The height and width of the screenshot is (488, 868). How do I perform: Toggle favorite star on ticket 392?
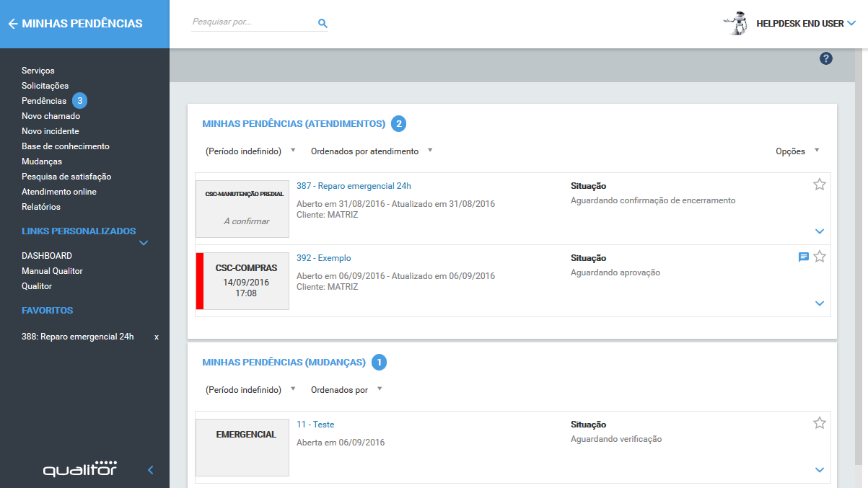coord(819,257)
